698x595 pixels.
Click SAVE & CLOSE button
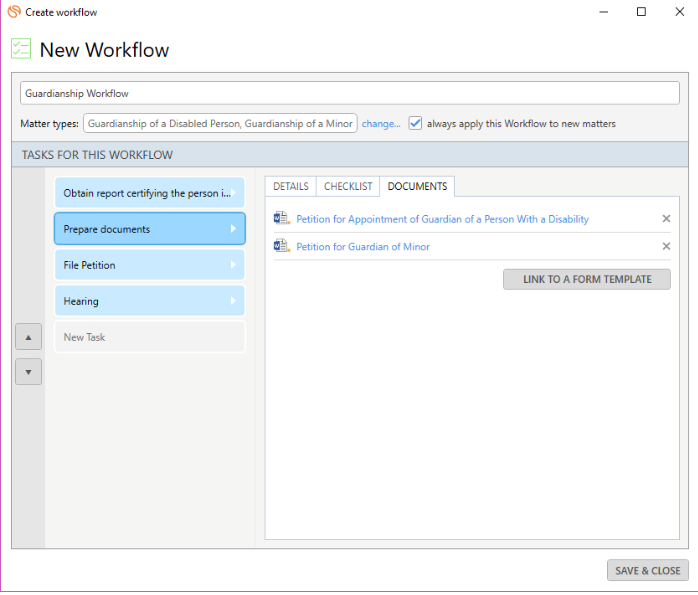[648, 570]
